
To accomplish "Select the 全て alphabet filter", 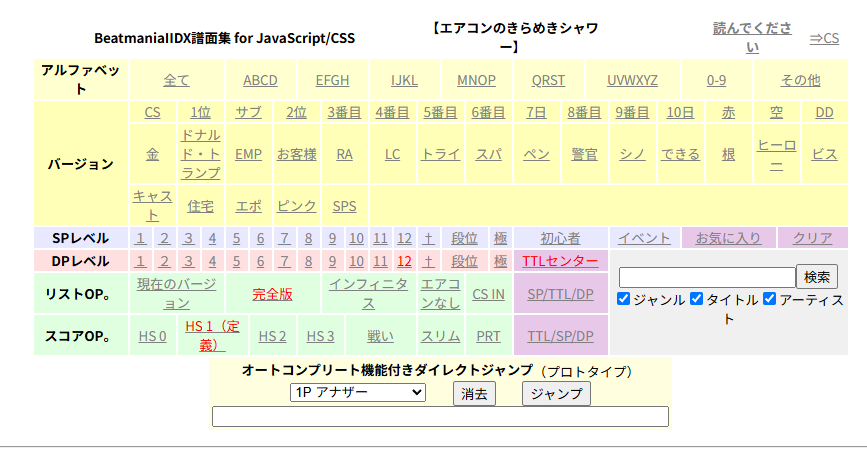I will pyautogui.click(x=176, y=81).
